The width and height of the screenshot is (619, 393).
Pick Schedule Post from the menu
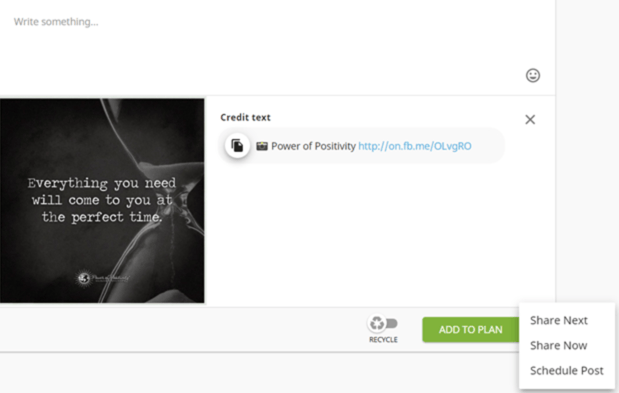[x=566, y=371]
